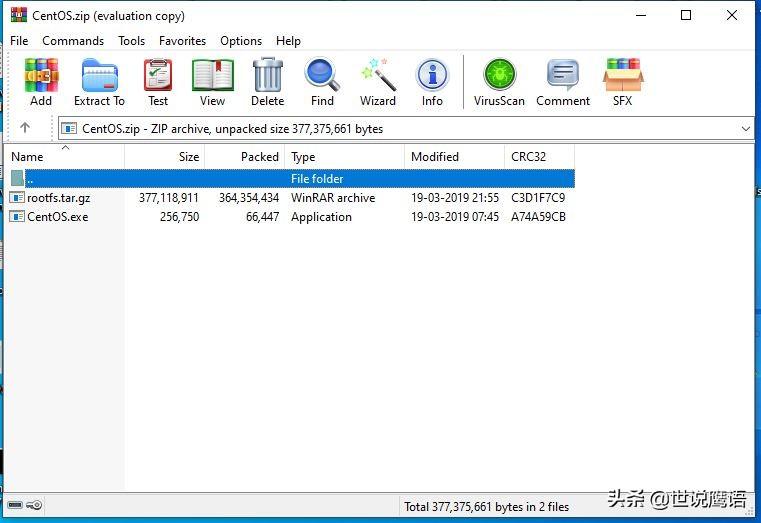Viewport: 761px width, 523px height.
Task: Expand the archive path dropdown arrow
Action: 746,129
